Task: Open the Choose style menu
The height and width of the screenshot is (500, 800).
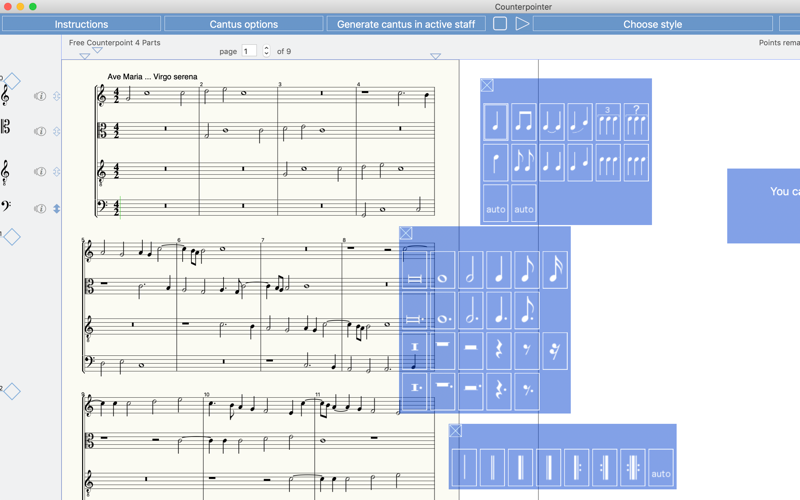Action: click(x=653, y=24)
